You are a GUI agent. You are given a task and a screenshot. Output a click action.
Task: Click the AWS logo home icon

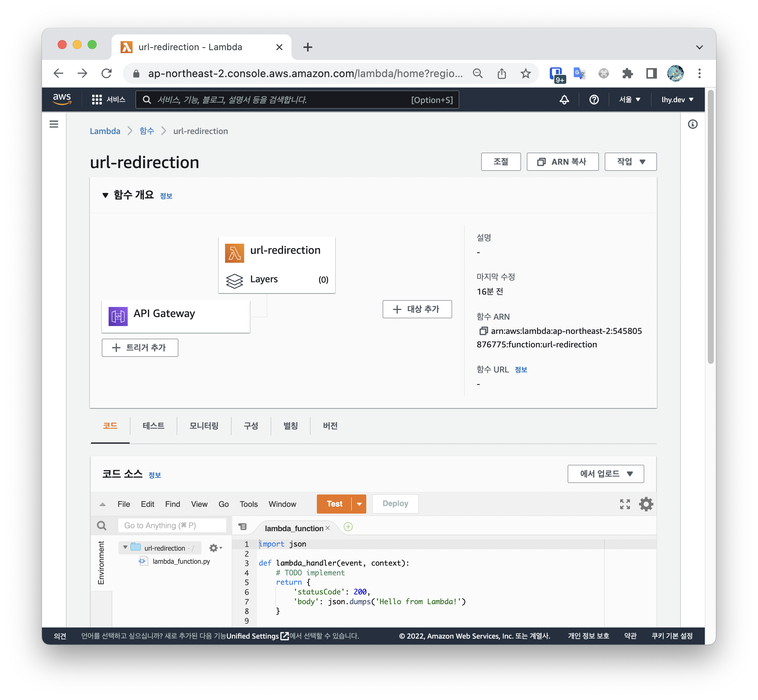[x=62, y=99]
